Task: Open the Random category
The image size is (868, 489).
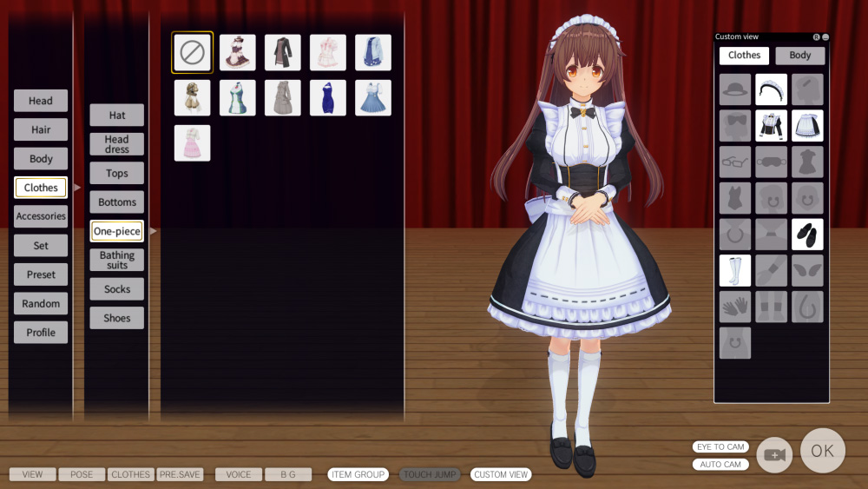Action: (41, 303)
